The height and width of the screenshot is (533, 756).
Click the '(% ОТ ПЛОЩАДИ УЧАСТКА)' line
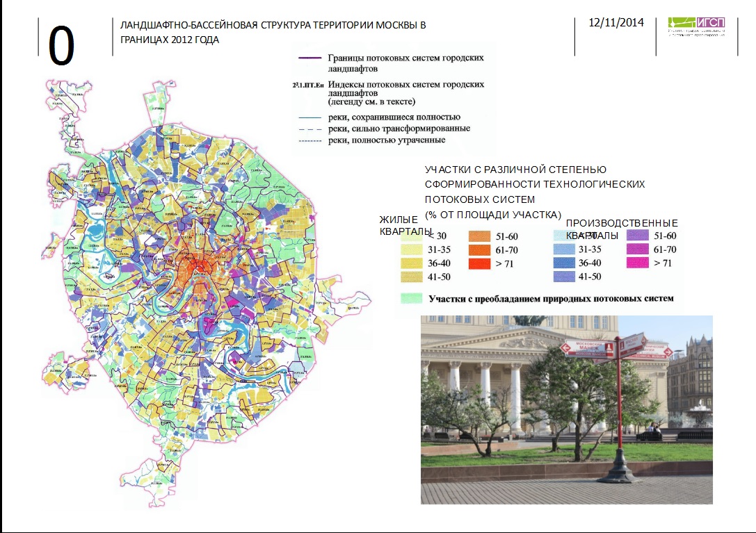pos(492,215)
